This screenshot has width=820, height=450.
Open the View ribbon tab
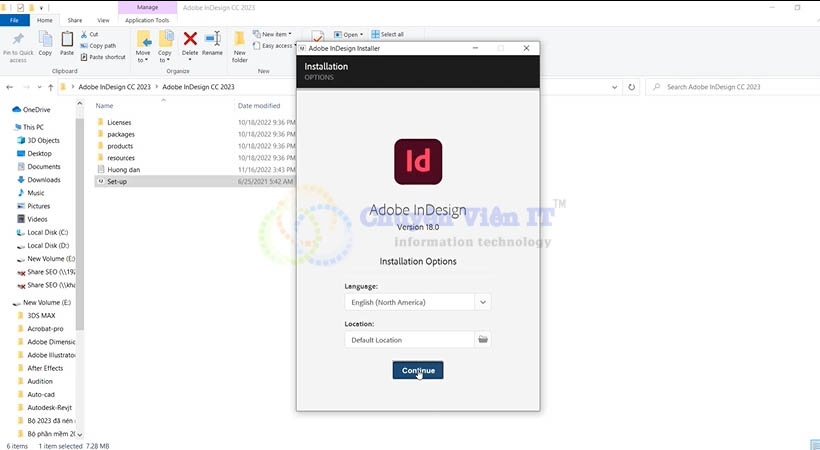(104, 20)
